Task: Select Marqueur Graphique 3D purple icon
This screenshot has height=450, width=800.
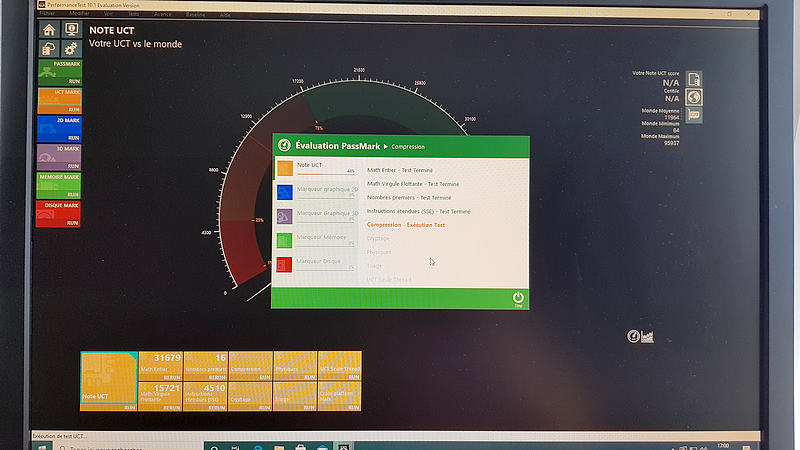Action: point(285,216)
